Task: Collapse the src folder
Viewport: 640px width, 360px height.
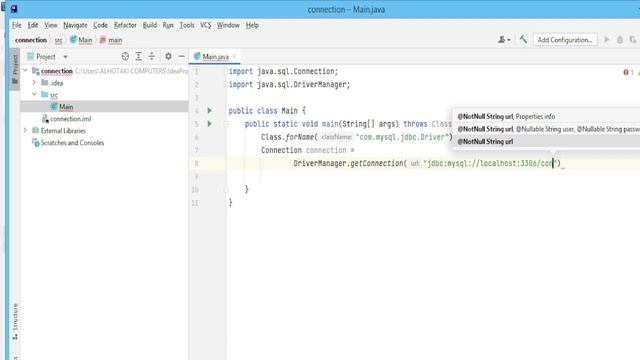Action: [34, 94]
